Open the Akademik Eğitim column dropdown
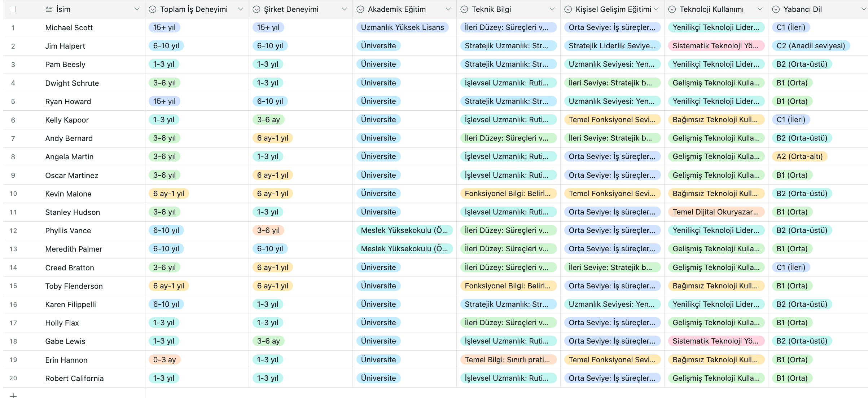Screen dimensions: 868x398 tap(448, 9)
